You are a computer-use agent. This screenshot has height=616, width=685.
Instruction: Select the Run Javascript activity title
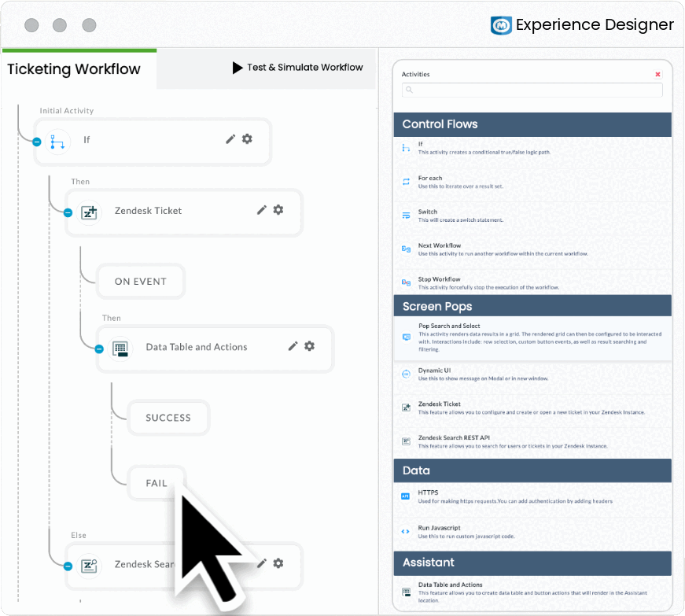439,528
